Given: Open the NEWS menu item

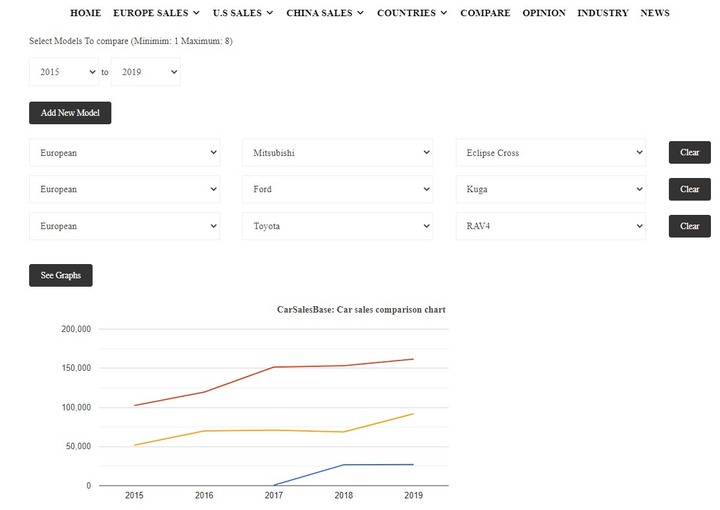Looking at the screenshot, I should (x=655, y=13).
